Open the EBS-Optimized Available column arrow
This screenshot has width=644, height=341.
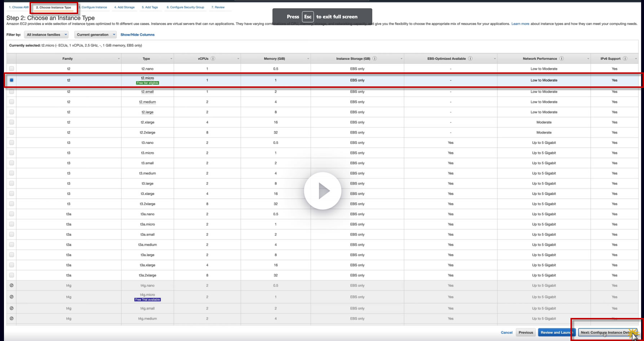[495, 59]
